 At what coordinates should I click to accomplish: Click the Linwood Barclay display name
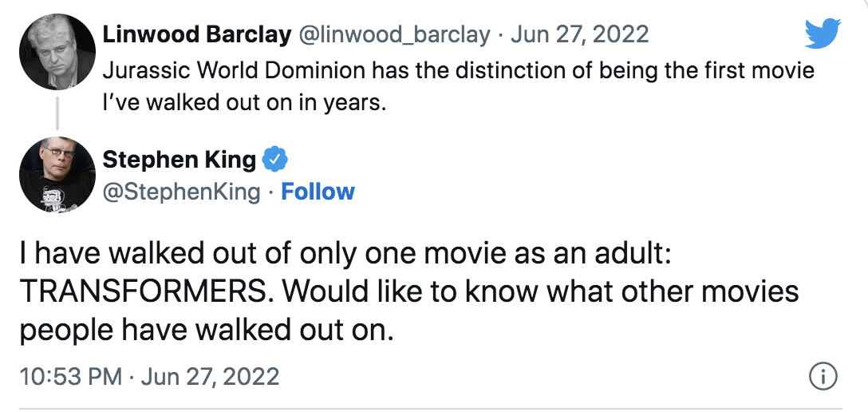[195, 34]
